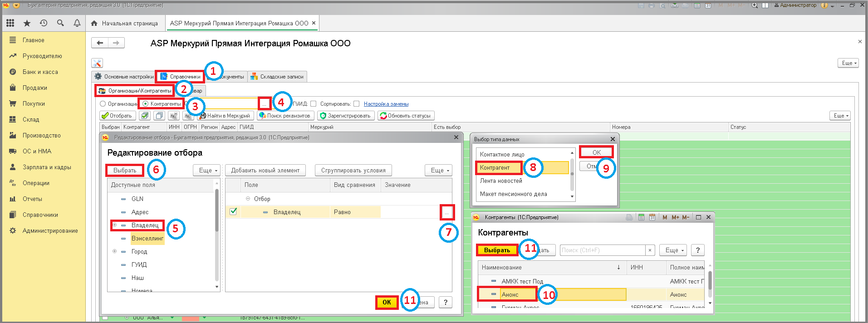This screenshot has height=323, width=868.
Task: Click the M+ memory icon in Контрагенты window
Action: (x=675, y=217)
